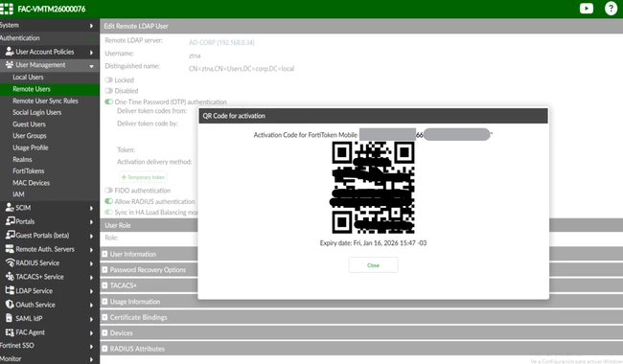This screenshot has width=623, height=364.
Task: Click the username value ztna
Action: (x=195, y=56)
